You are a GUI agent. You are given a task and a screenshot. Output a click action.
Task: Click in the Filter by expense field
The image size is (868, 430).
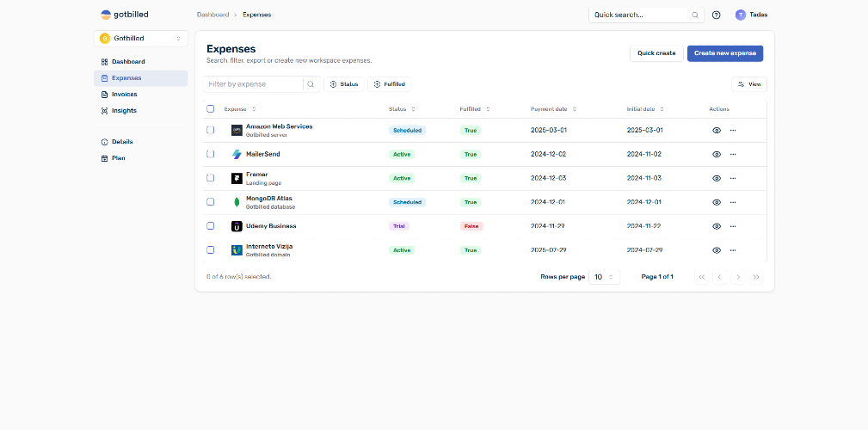tap(254, 84)
